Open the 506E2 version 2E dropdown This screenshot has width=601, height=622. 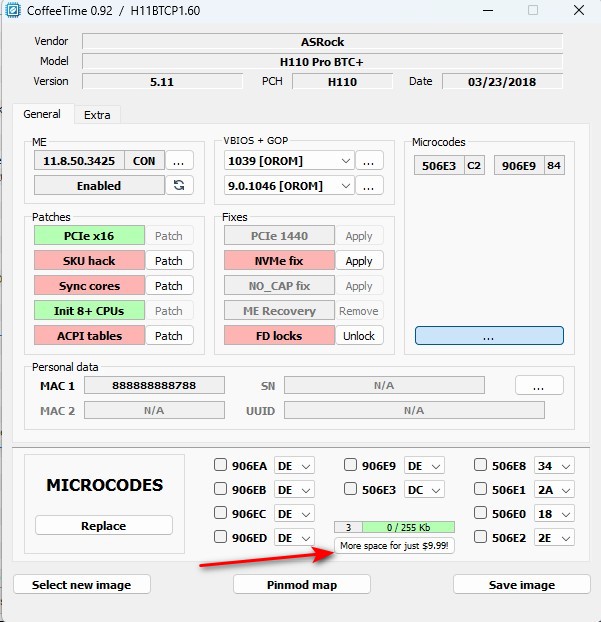pos(555,538)
